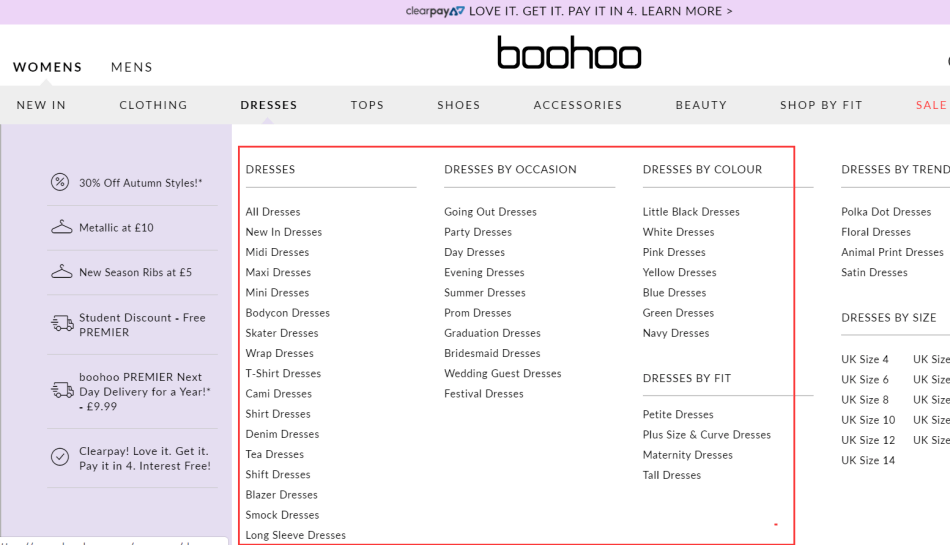Viewport: 951px width, 545px height.
Task: Select Pink Dresses
Action: click(674, 252)
